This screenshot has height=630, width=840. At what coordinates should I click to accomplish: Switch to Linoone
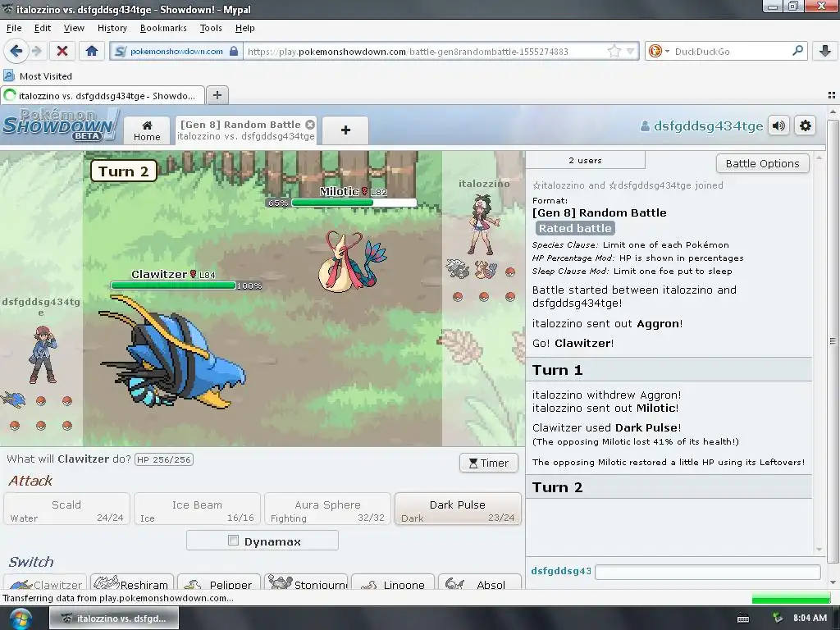[x=393, y=582]
